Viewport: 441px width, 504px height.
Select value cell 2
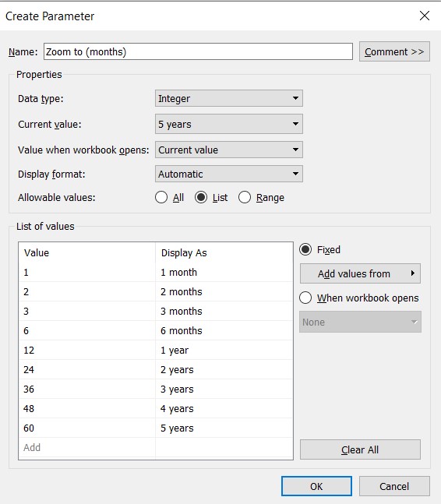(x=86, y=291)
